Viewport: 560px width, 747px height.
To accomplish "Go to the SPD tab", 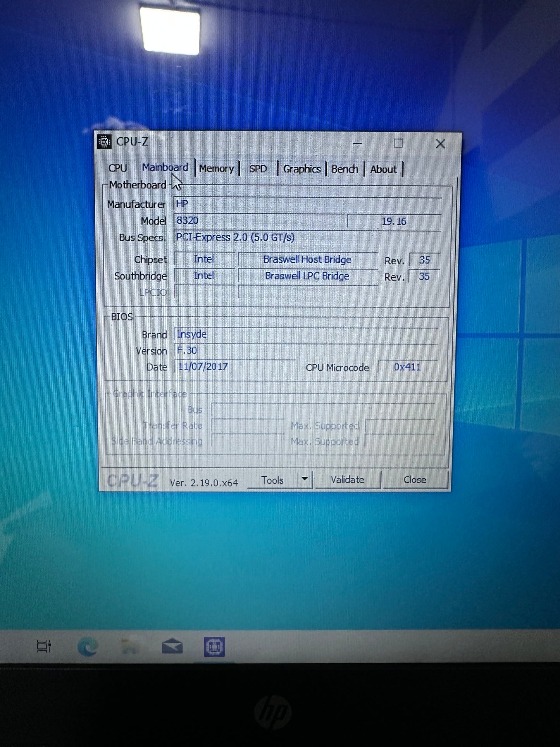I will (258, 169).
